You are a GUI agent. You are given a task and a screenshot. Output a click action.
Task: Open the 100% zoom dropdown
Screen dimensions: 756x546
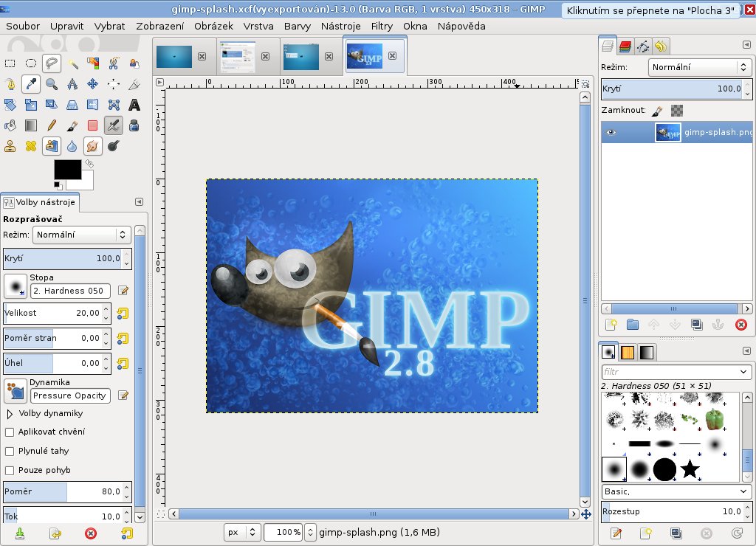[310, 532]
